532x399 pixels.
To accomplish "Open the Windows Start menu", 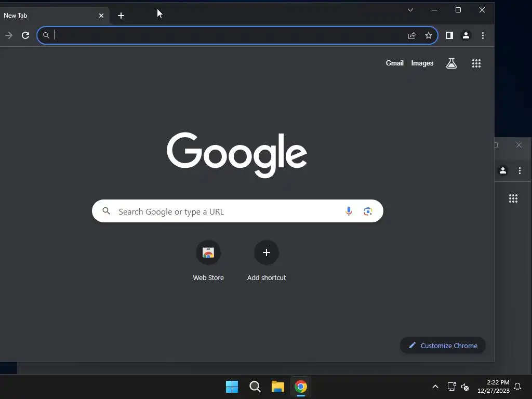I will (232, 387).
